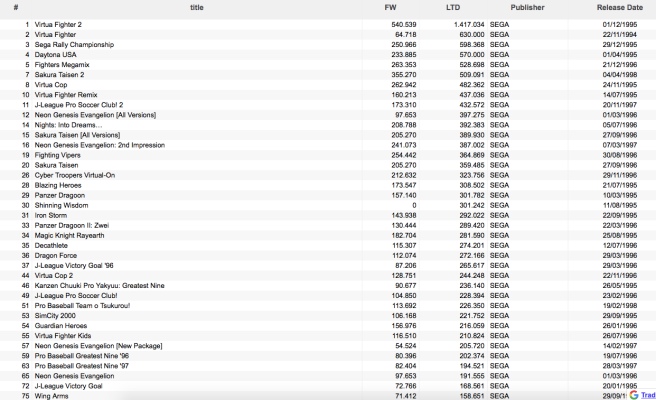Click Cyber Troopers Virtual-On title
The width and height of the screenshot is (656, 400).
(x=74, y=175)
